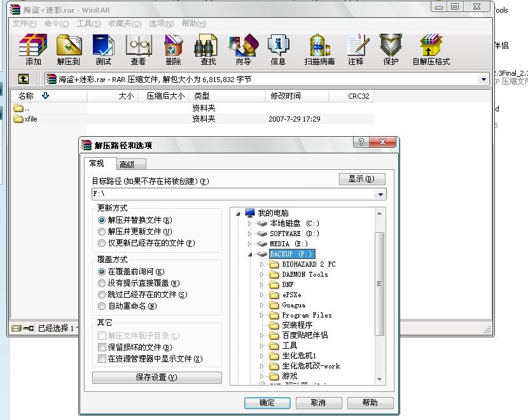Select 在覆盖前询问 radio option
The width and height of the screenshot is (528, 420).
coord(101,272)
